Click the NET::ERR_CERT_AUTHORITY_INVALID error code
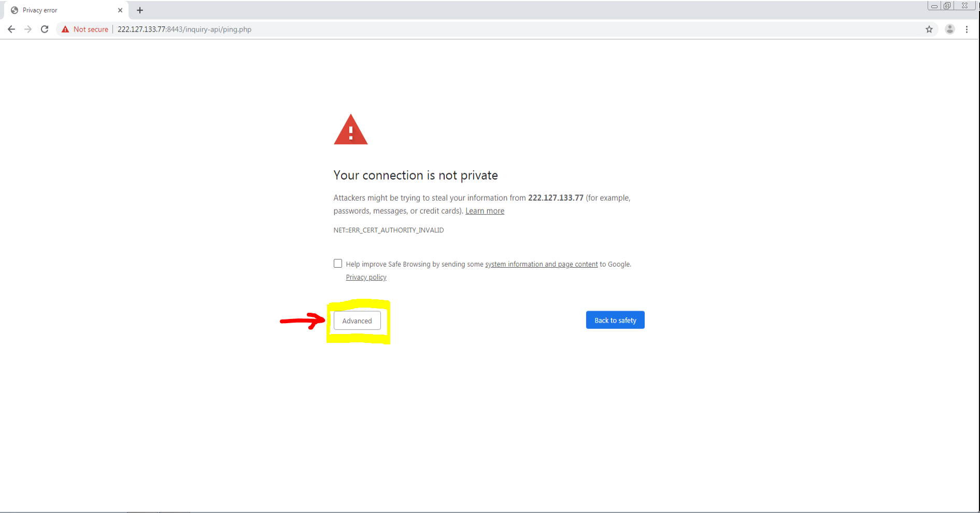 click(388, 230)
